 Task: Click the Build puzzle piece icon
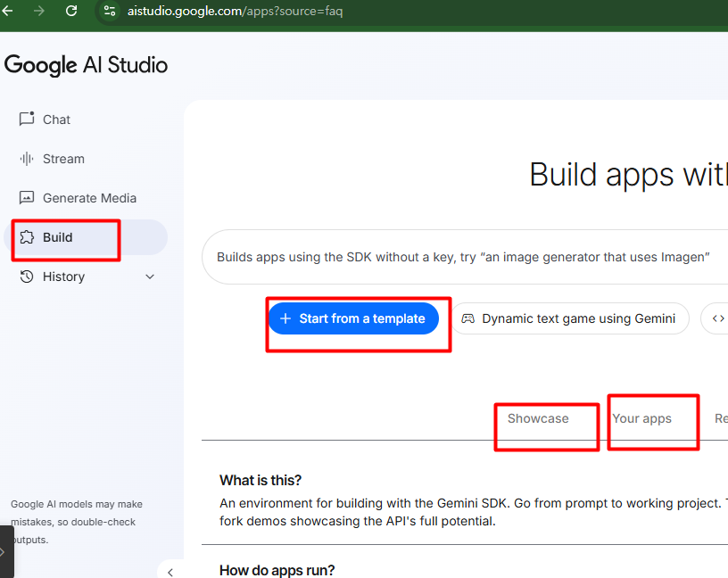[27, 237]
